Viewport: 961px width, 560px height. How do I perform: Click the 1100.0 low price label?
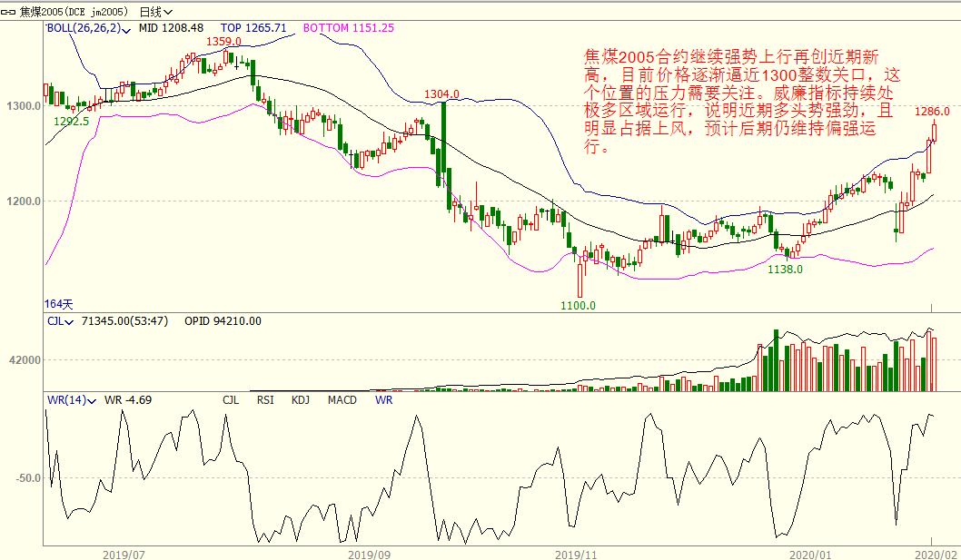coord(578,305)
